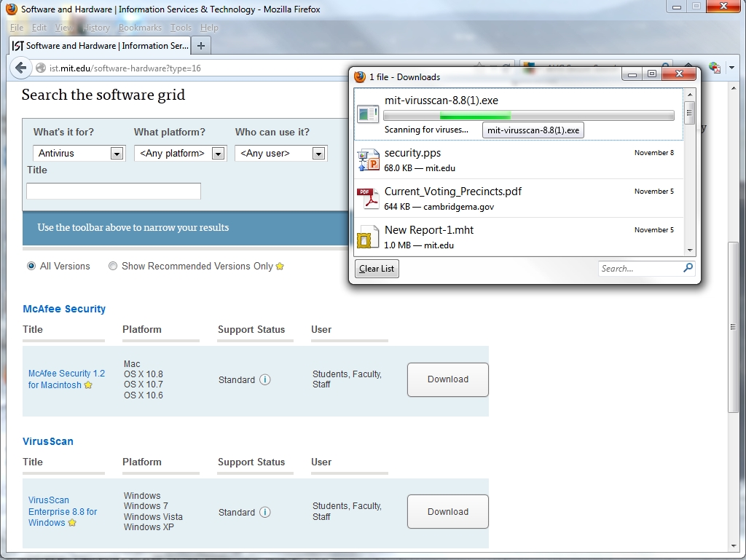Click the mit-virusscan exe file icon
746x560 pixels.
coord(368,114)
